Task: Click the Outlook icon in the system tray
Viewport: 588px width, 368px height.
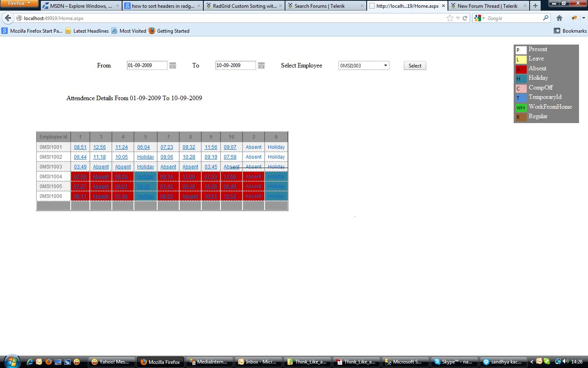Action: coord(539,361)
